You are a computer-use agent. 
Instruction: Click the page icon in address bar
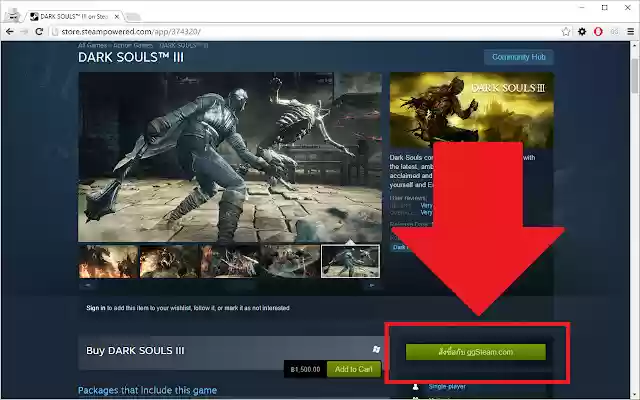(55, 31)
